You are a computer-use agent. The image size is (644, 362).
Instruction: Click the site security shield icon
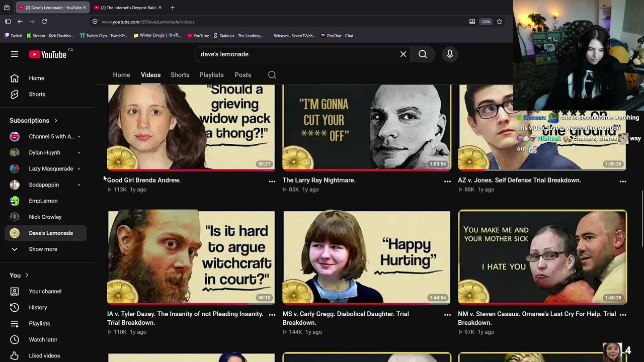95,22
